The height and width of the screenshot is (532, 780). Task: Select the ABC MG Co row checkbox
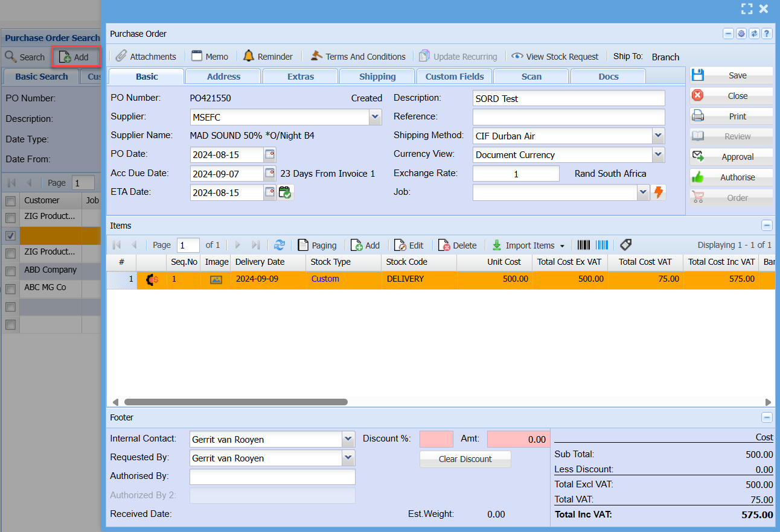click(10, 289)
